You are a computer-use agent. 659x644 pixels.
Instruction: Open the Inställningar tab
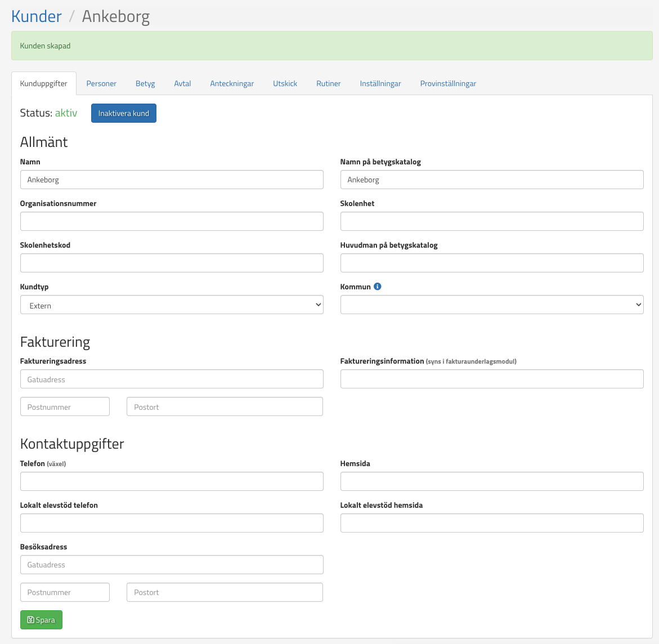[380, 84]
